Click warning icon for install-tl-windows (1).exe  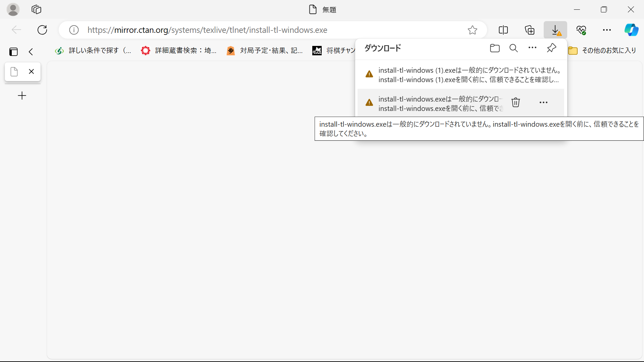369,74
